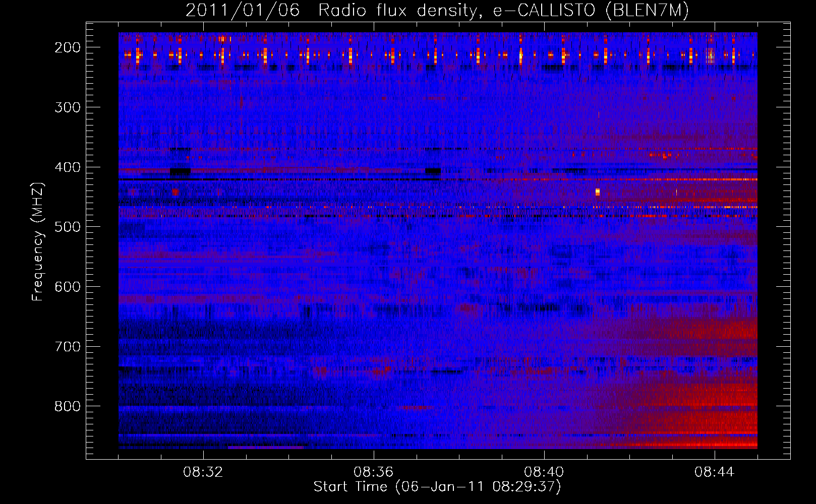Click the 'Start Time (06-Jan-11 08:29:37)' label

click(437, 487)
